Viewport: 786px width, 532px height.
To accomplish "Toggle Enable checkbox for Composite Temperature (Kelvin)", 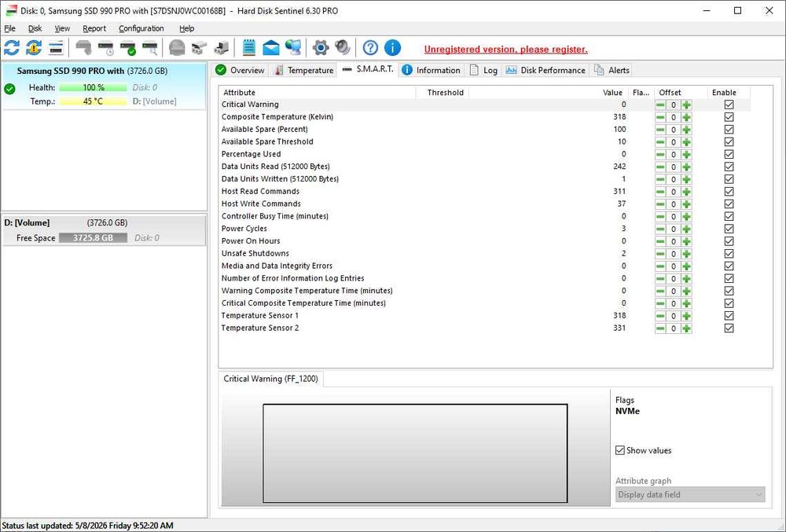I will pyautogui.click(x=729, y=117).
